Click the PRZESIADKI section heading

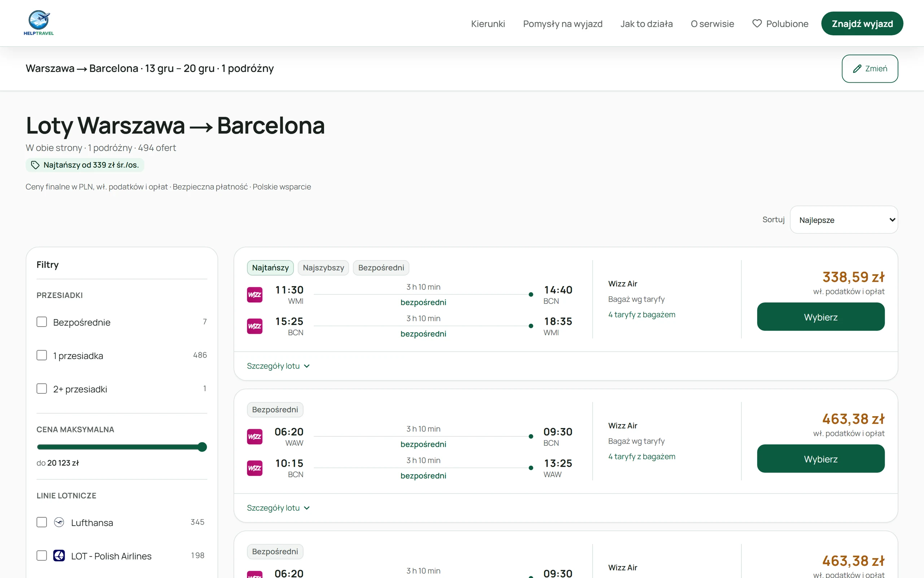tap(60, 296)
